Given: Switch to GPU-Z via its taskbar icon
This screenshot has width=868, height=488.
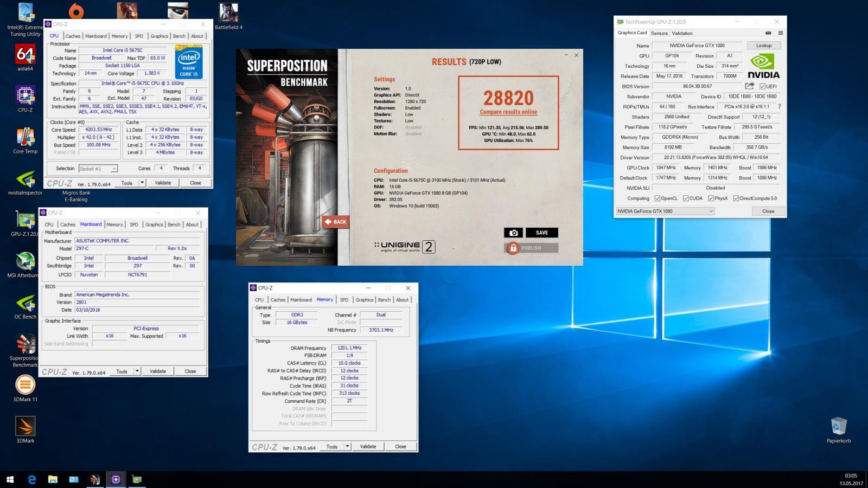Looking at the screenshot, I should [x=137, y=479].
